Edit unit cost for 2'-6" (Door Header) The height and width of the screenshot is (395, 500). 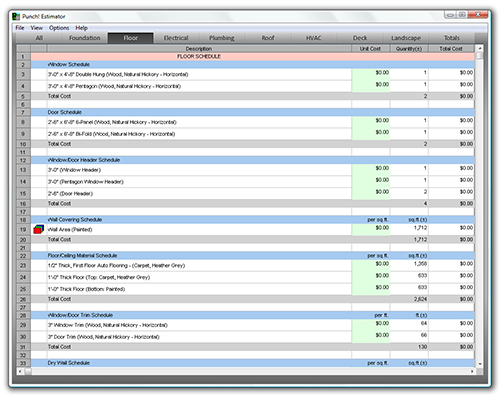click(371, 193)
